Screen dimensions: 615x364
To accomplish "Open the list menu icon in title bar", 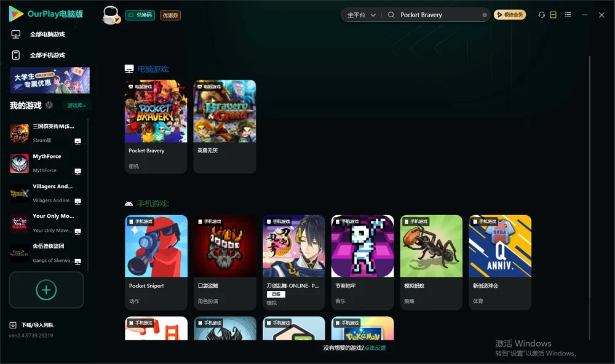I will tap(568, 15).
